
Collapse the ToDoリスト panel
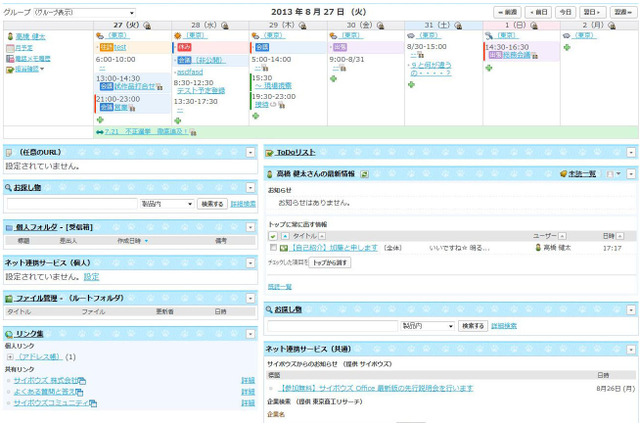[631, 153]
